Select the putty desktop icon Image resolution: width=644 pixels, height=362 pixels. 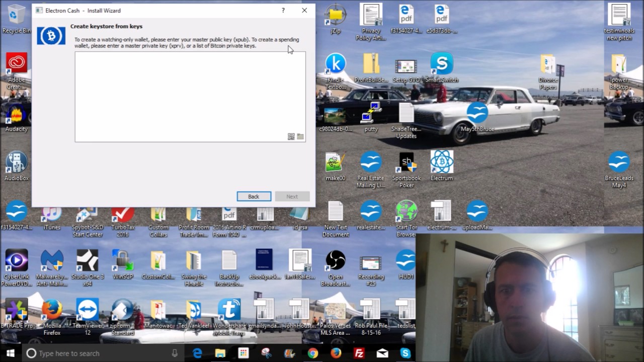(371, 117)
